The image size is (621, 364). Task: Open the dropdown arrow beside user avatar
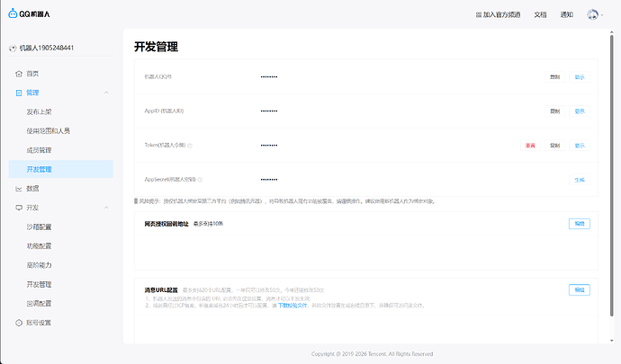coord(602,15)
